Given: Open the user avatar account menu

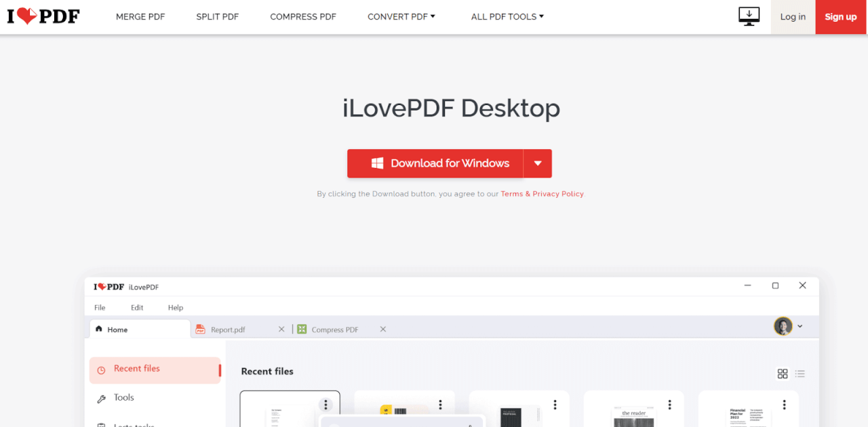Looking at the screenshot, I should [x=783, y=326].
